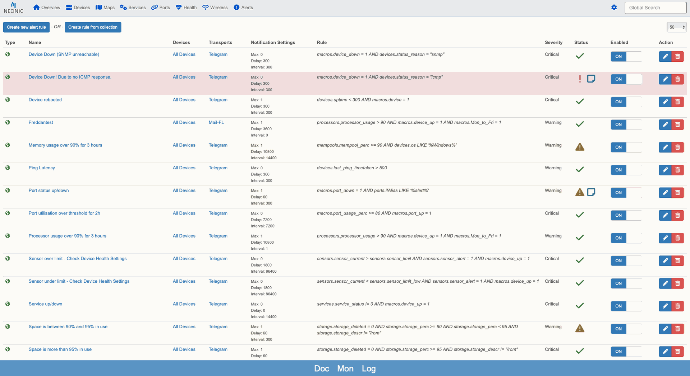Toggle Device Down SNMP unreachable rule enabled

(x=626, y=56)
